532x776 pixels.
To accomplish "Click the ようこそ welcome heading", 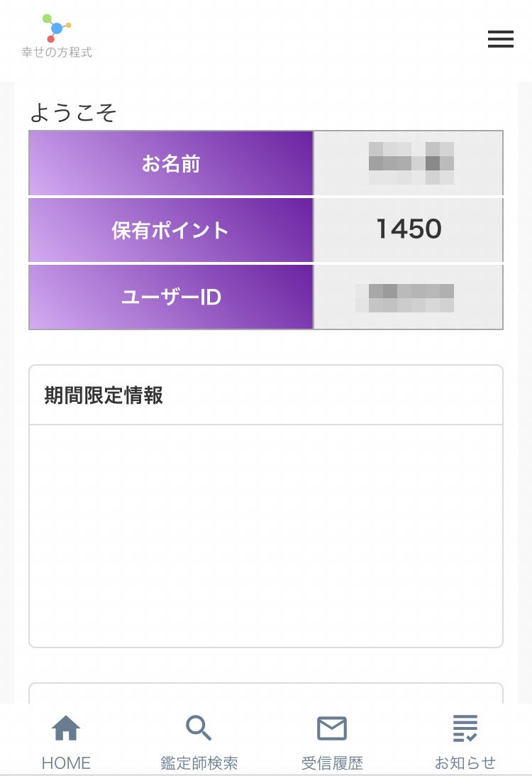I will click(73, 112).
